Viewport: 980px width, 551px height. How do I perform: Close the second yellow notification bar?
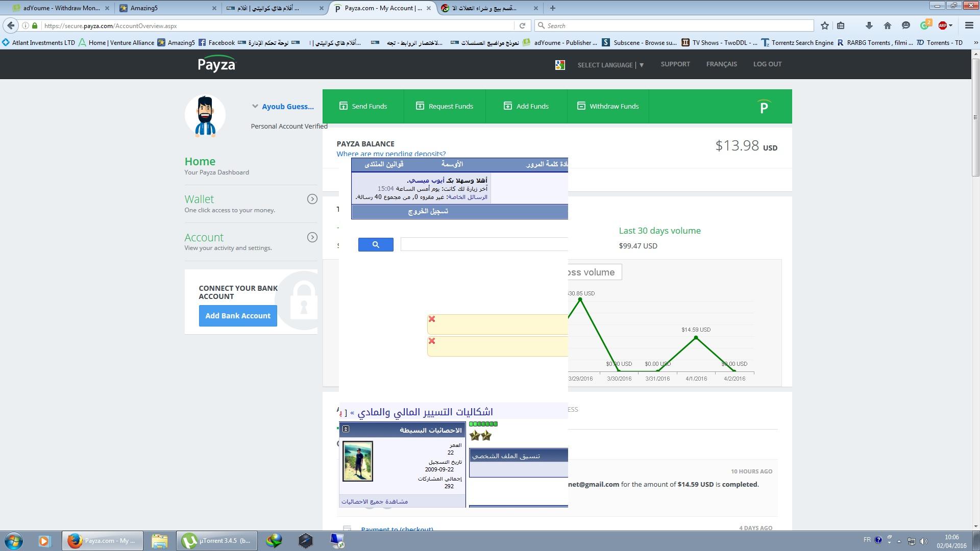[432, 341]
